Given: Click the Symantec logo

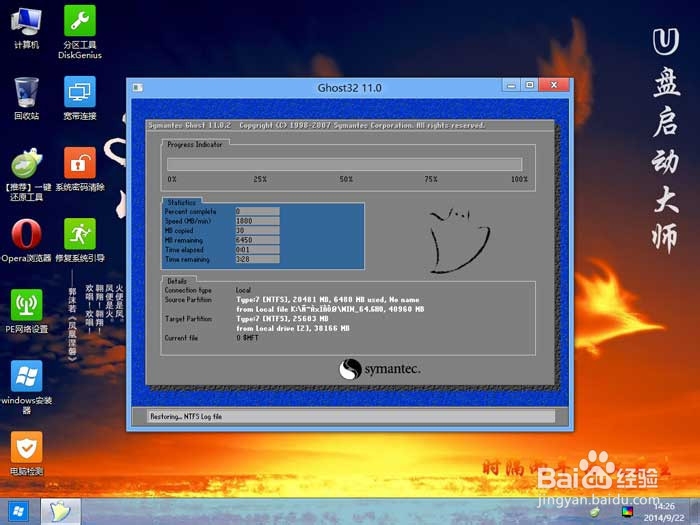Looking at the screenshot, I should [x=379, y=369].
